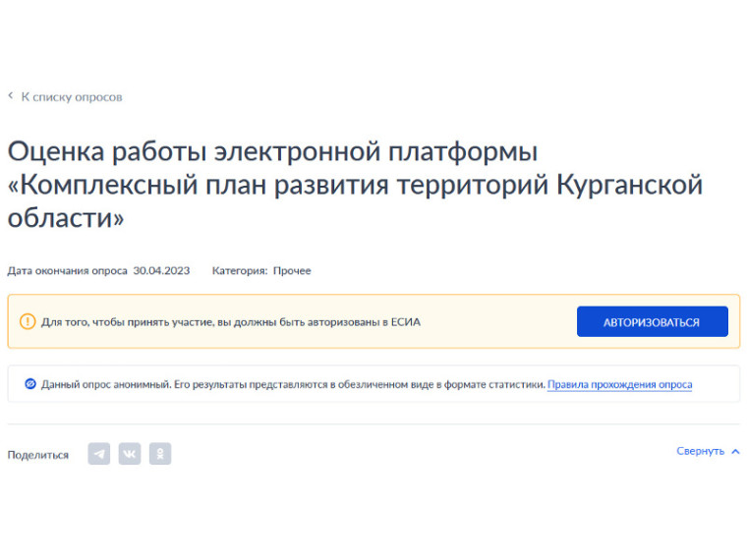Screen dimensions: 747x560
Task: Open 'Правила прохождения опроса' link
Action: (620, 384)
